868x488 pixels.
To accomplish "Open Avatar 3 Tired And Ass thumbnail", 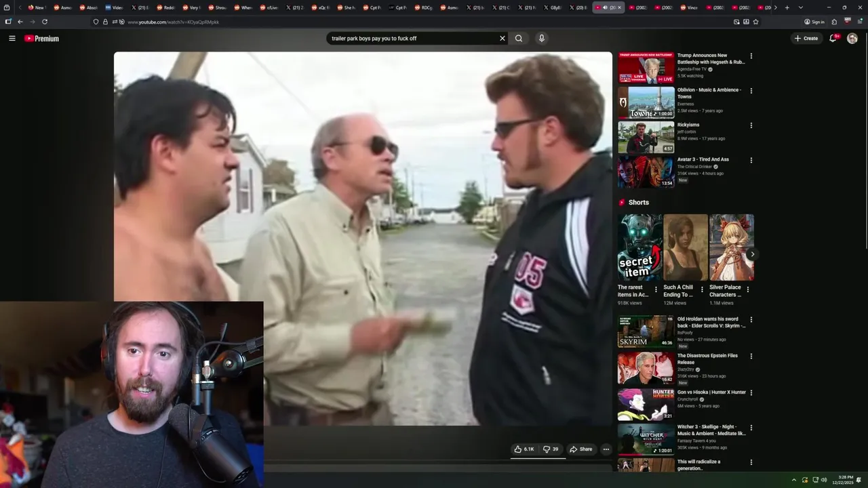I will (x=646, y=173).
